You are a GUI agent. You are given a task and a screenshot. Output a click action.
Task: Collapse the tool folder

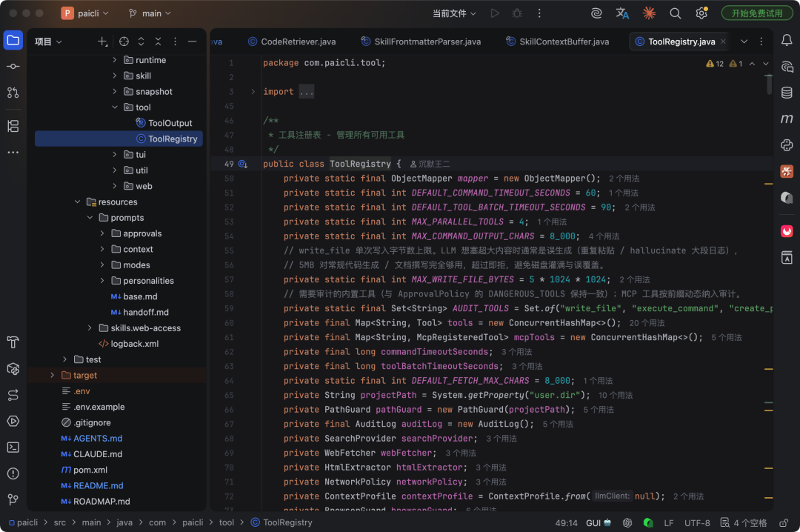(x=114, y=107)
